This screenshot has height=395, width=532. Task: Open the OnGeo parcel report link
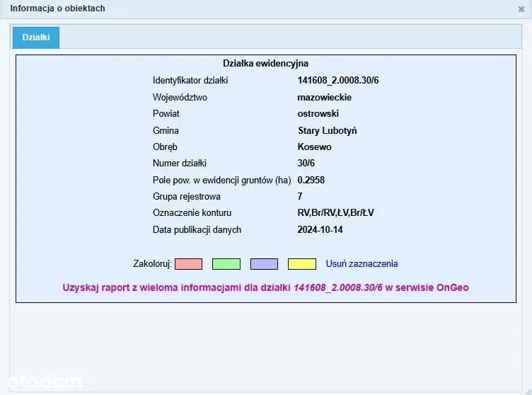coord(265,287)
